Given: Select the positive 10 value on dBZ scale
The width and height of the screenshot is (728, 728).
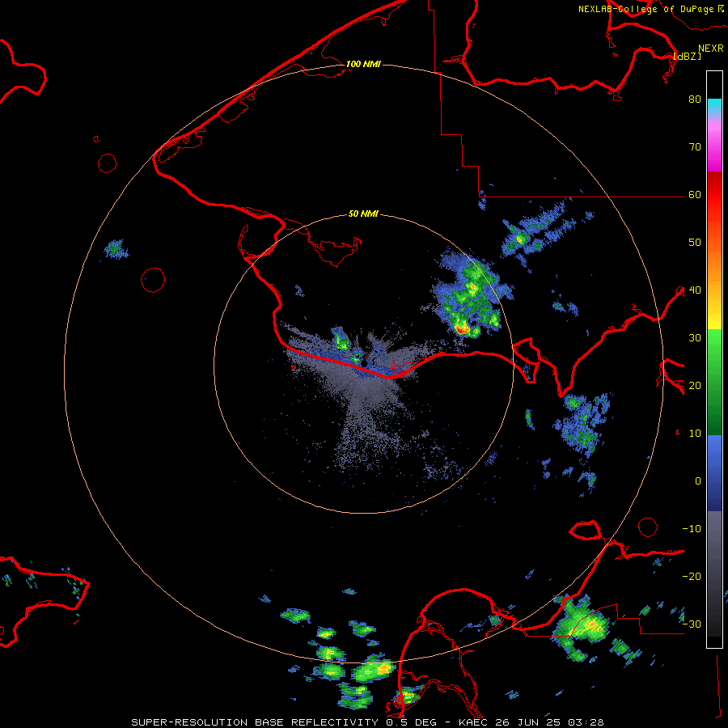Looking at the screenshot, I should click(695, 434).
